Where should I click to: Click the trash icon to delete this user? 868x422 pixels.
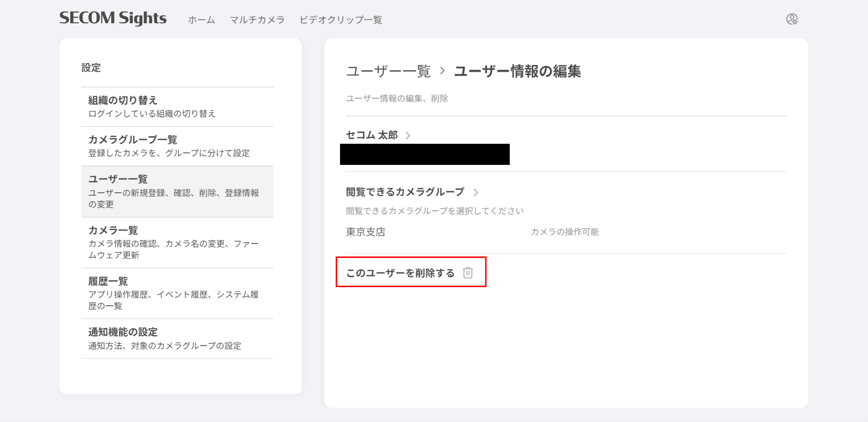[468, 273]
